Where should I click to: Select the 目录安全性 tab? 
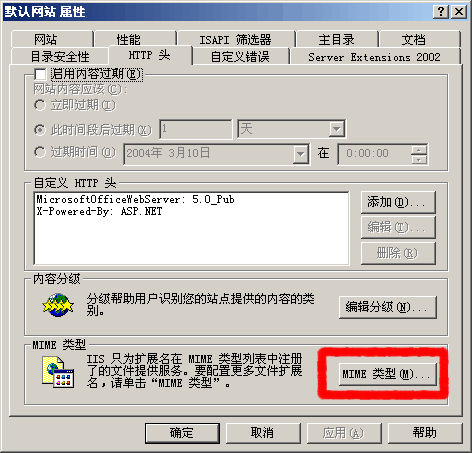[60, 57]
